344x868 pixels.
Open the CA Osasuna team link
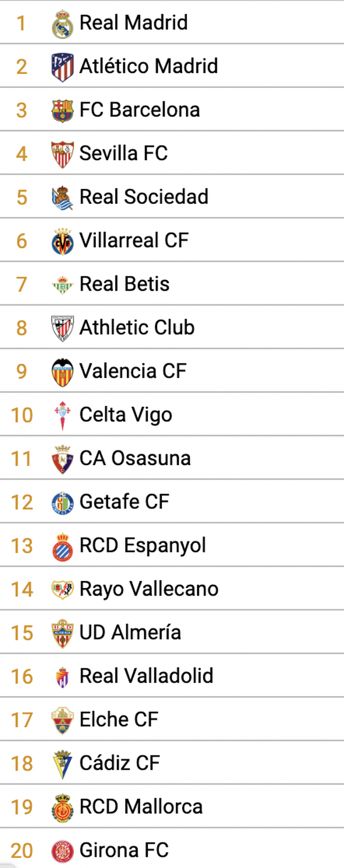(x=135, y=459)
